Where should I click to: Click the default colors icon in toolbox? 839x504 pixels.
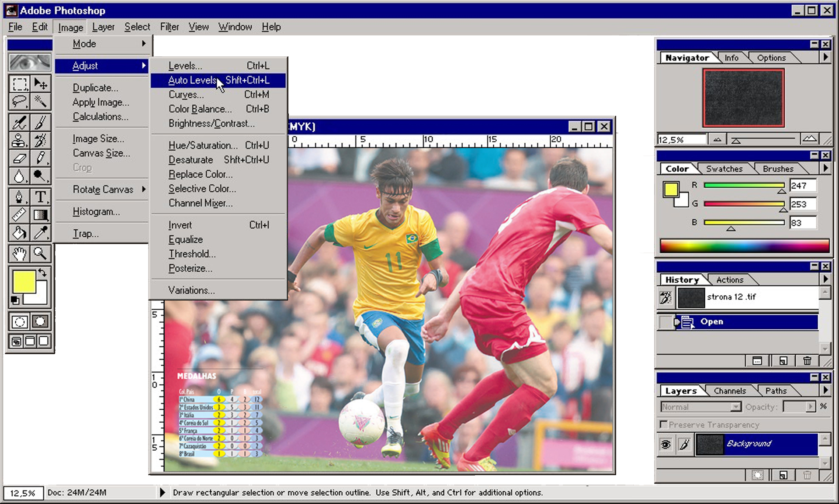(15, 300)
